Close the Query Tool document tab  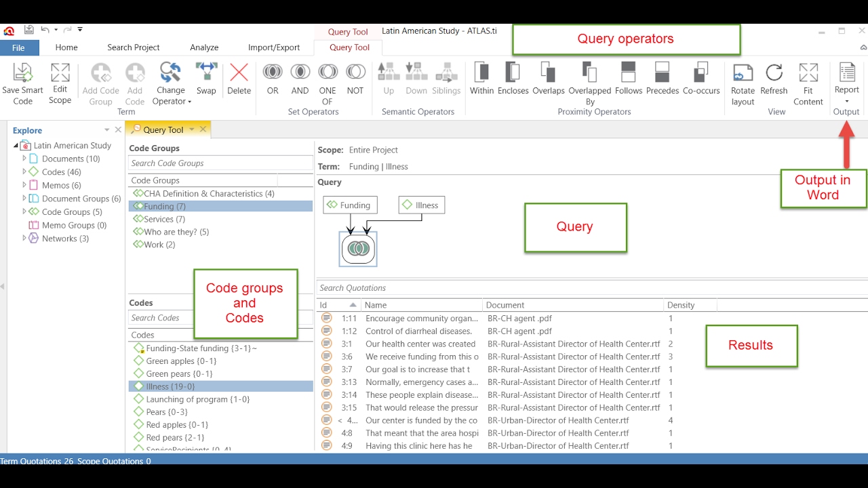[202, 129]
